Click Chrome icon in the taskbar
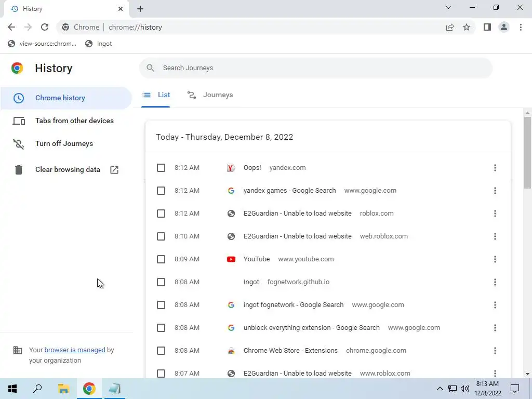 click(89, 389)
